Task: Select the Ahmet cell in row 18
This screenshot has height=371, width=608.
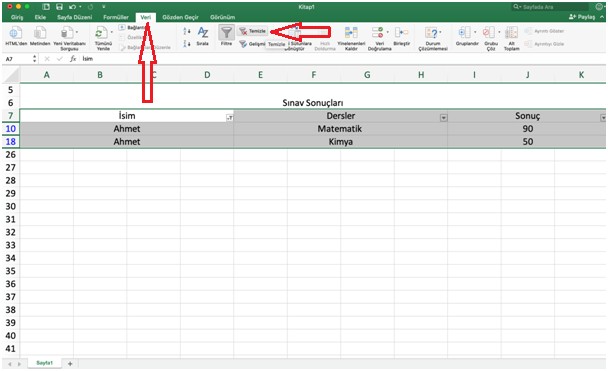Action: coord(127,141)
